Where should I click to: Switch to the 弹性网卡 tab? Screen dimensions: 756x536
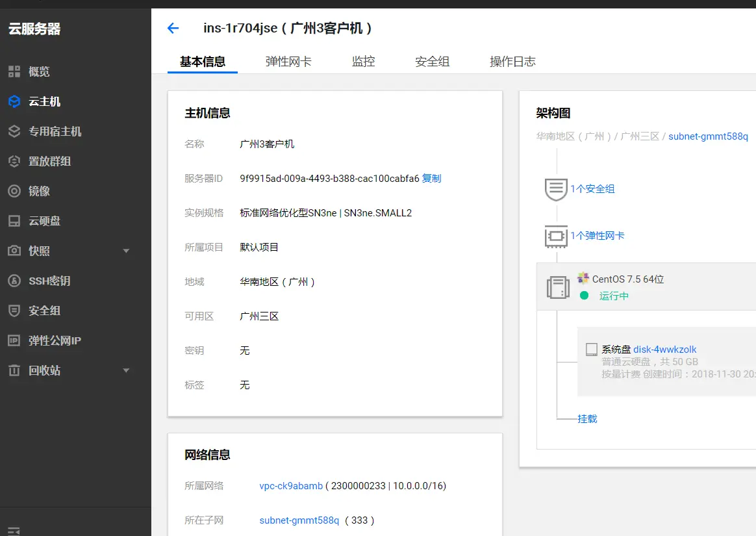[288, 62]
